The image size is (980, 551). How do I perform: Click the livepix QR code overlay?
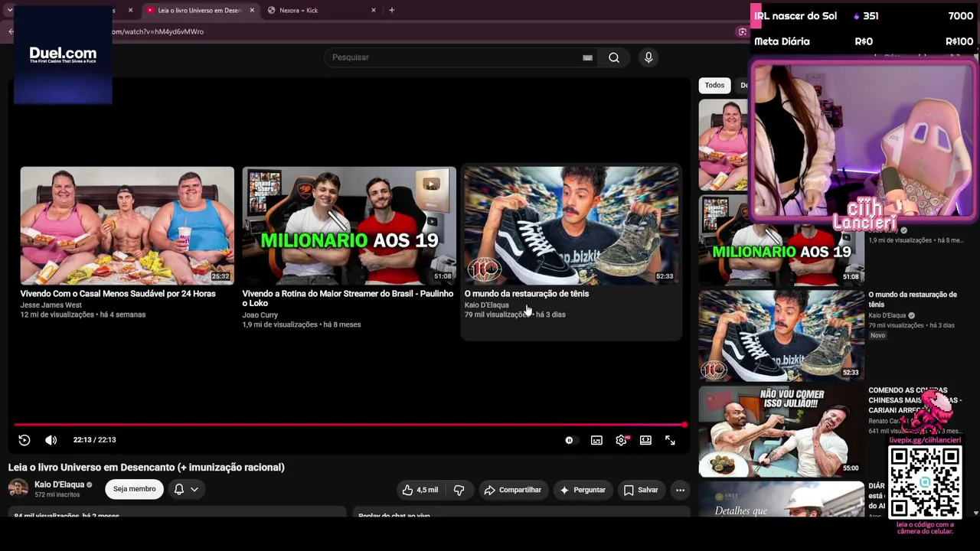[x=925, y=483]
